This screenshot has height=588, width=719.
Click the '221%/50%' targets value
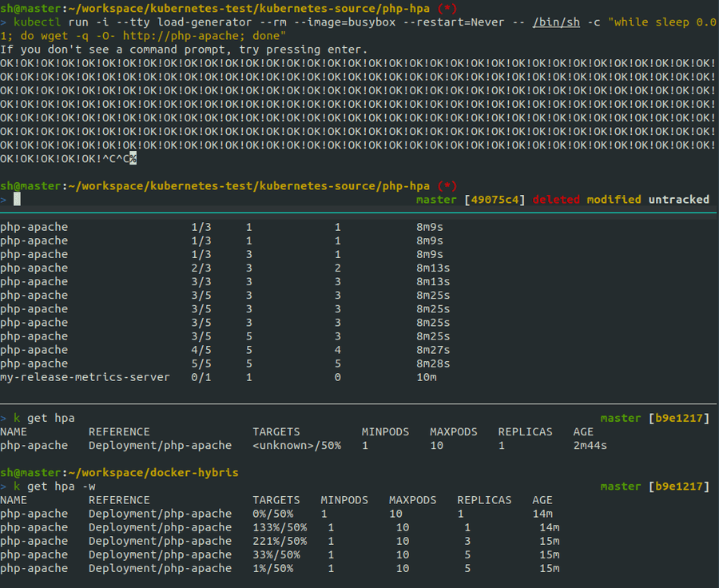point(280,542)
